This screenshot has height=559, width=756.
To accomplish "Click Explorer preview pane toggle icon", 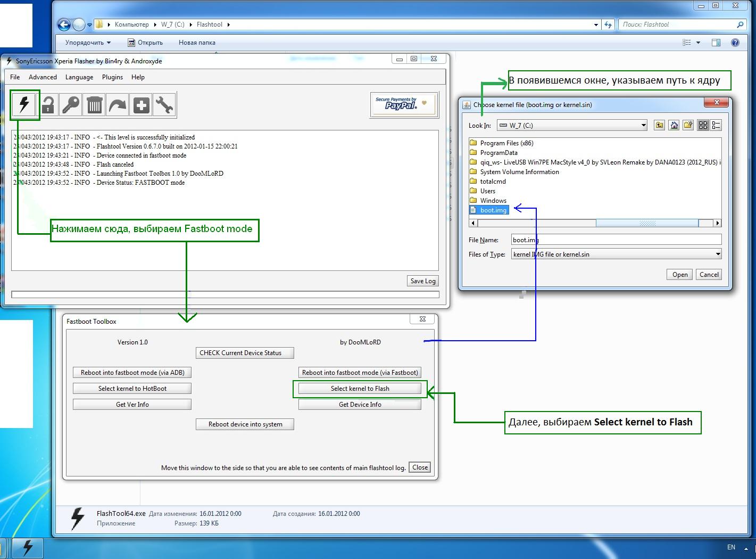I will point(716,43).
